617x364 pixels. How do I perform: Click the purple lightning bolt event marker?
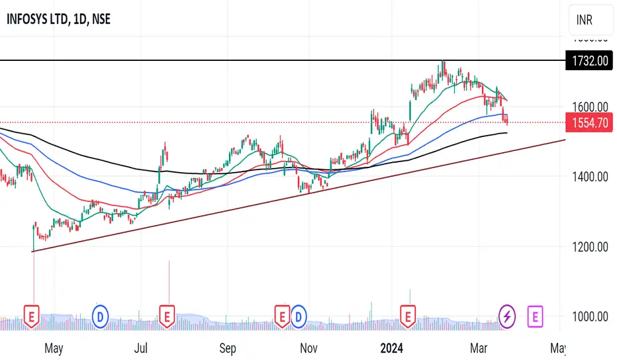coord(507,316)
